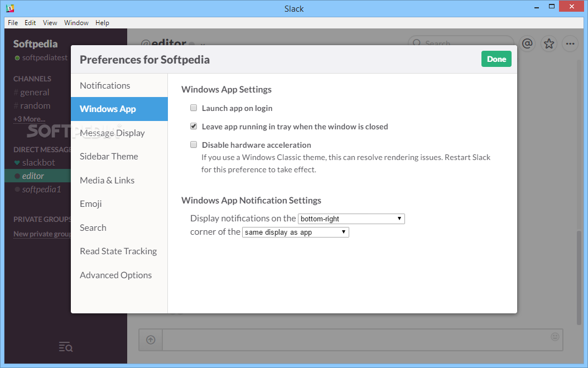Viewport: 588px width, 368px height.
Task: Click in the message input field
Action: (x=362, y=340)
